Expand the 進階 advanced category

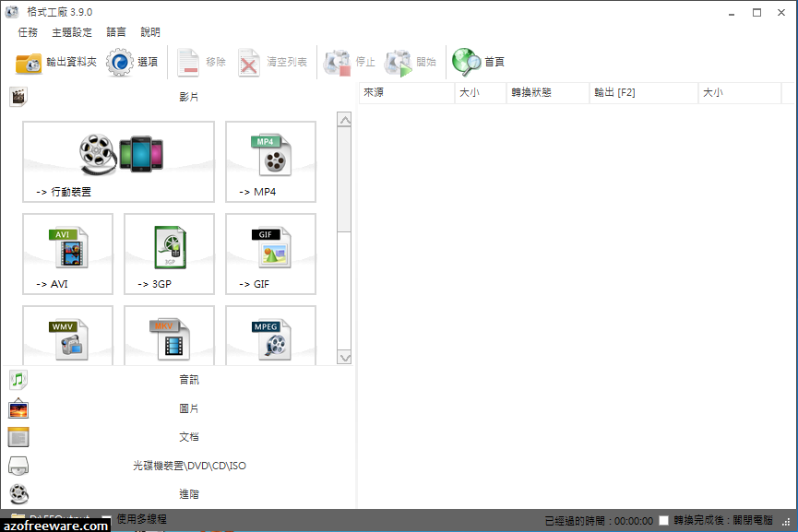pyautogui.click(x=178, y=494)
